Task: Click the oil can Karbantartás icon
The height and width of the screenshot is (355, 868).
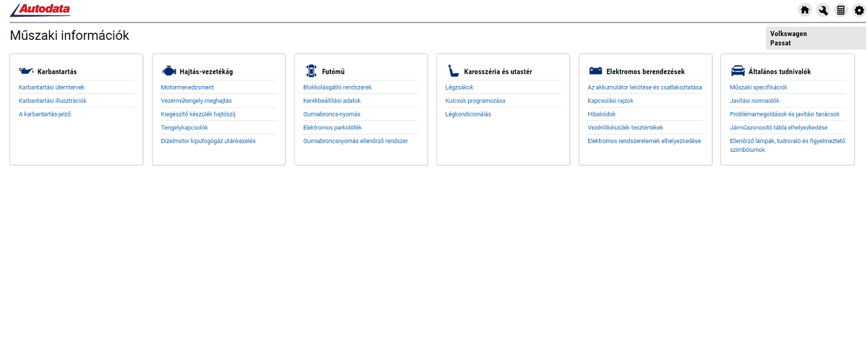Action: click(26, 71)
